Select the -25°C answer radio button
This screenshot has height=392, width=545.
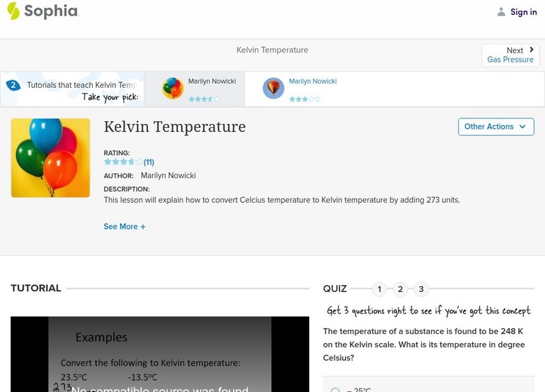tap(335, 390)
